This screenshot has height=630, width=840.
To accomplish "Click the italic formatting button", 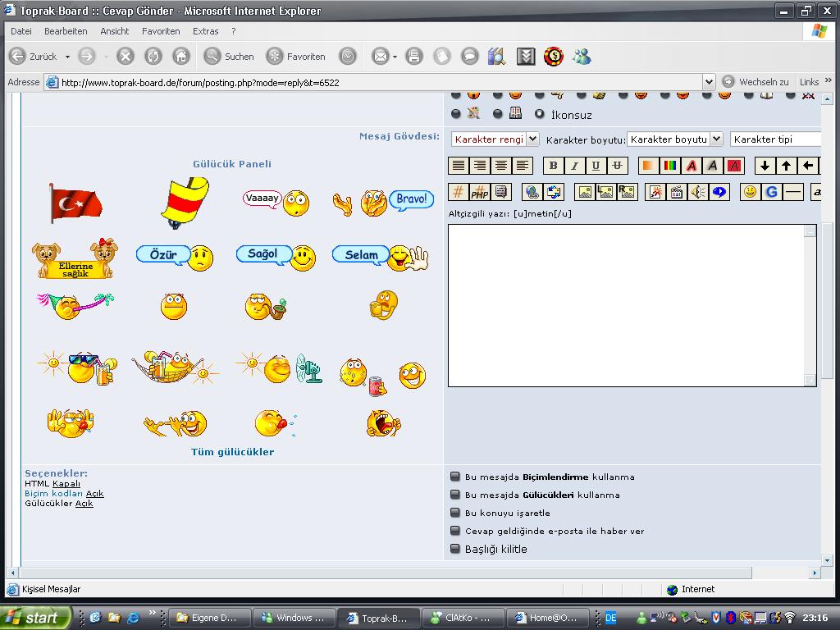I will click(574, 166).
